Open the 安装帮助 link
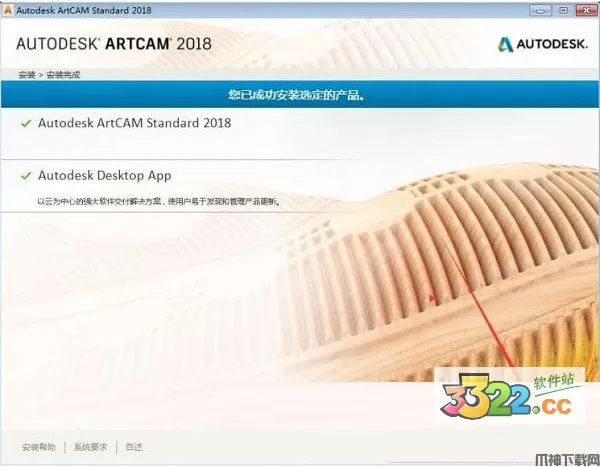The image size is (600, 467). point(39,447)
